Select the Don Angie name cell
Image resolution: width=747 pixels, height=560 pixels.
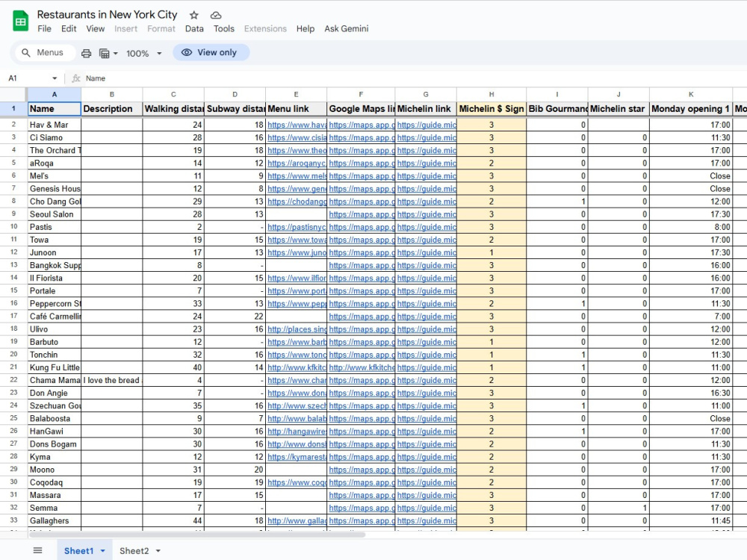click(55, 393)
